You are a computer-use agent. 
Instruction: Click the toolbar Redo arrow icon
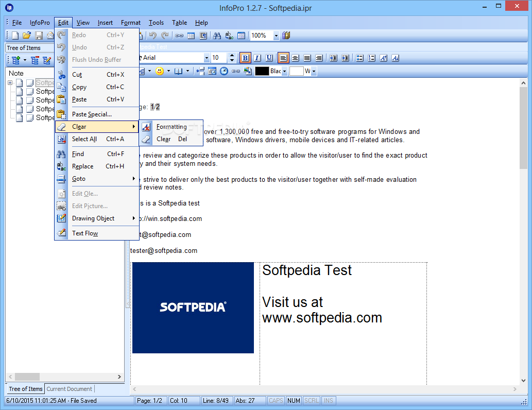coord(165,36)
